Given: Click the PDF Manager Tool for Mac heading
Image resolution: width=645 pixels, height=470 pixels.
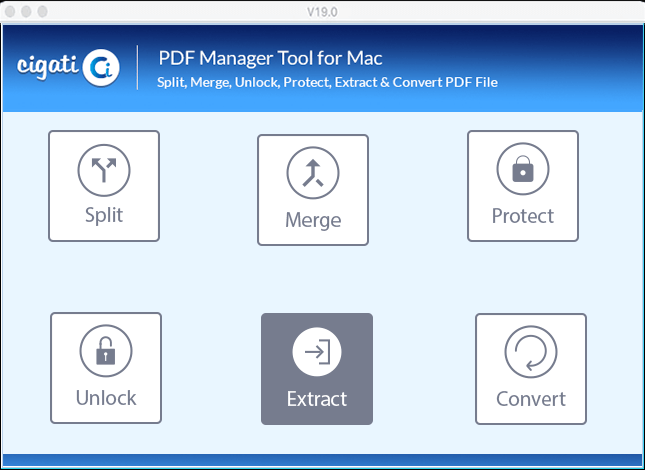Looking at the screenshot, I should [270, 58].
